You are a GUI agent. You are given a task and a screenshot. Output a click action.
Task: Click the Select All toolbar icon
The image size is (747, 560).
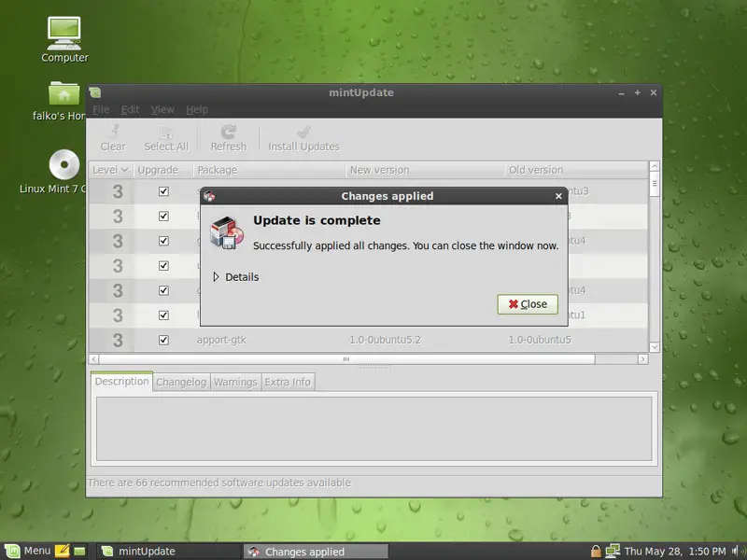[x=166, y=138]
